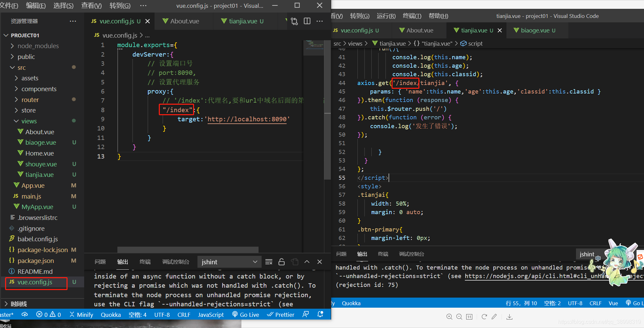Image resolution: width=644 pixels, height=328 pixels.
Task: Click horizontal scrollbar of left editor
Action: [188, 250]
